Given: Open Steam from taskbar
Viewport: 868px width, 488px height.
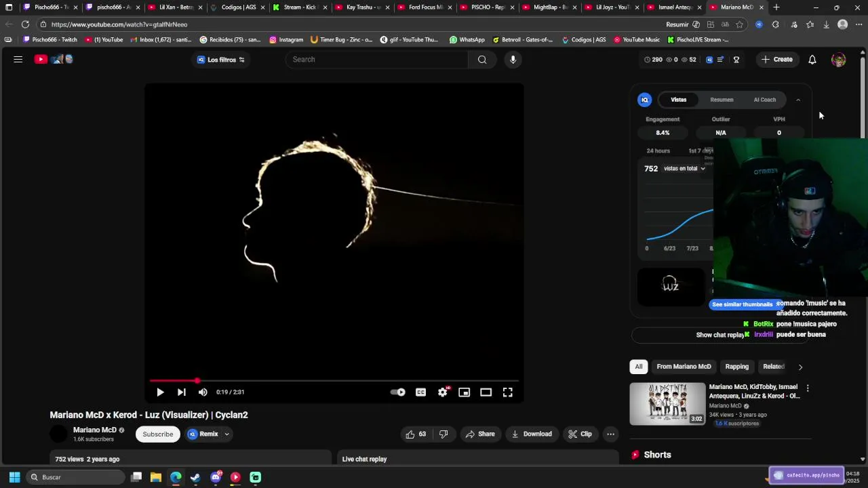Looking at the screenshot, I should [x=195, y=477].
